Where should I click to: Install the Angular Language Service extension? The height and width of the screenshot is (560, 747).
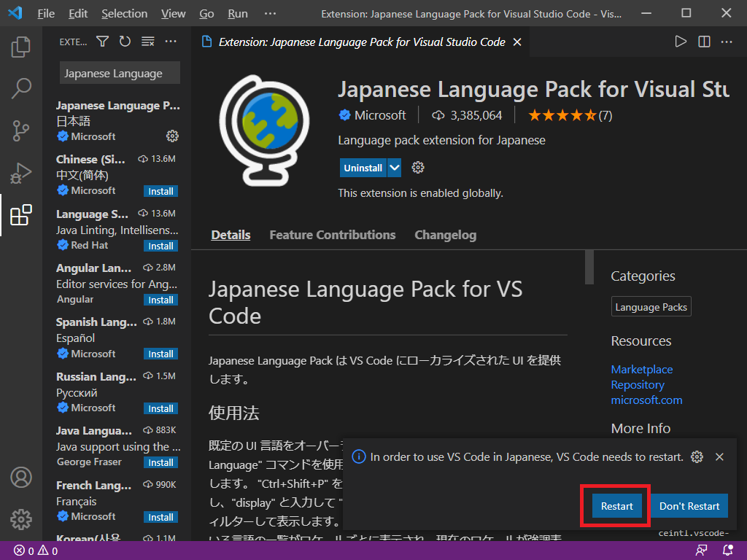[160, 300]
